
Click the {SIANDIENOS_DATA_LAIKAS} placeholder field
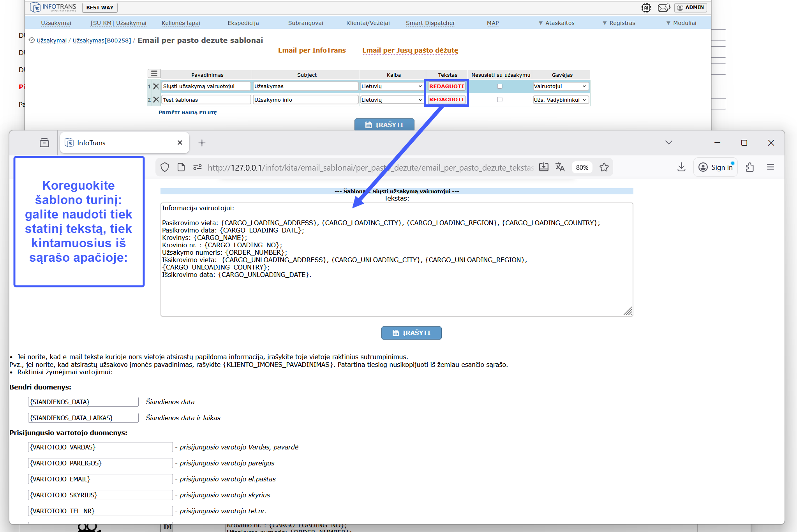point(83,418)
